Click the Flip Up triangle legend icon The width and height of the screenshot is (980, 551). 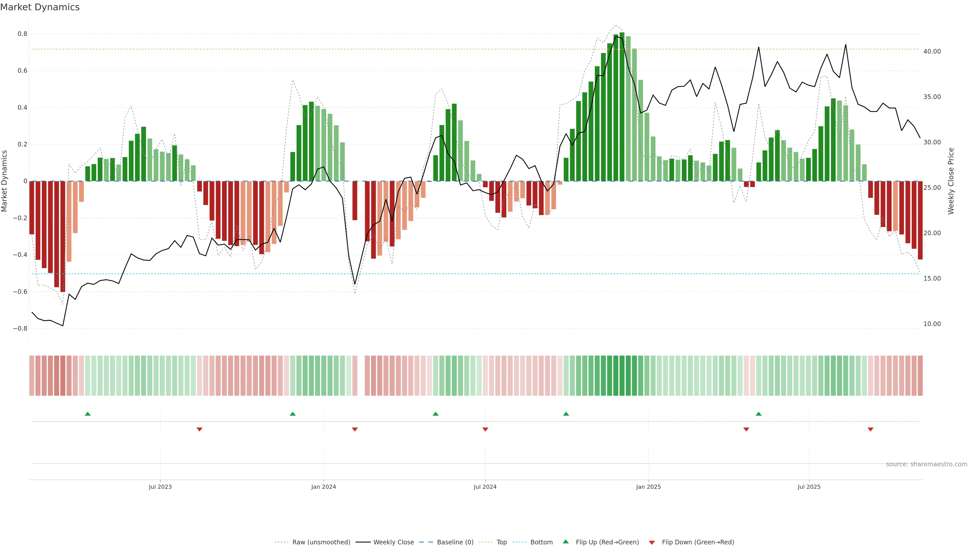point(566,542)
